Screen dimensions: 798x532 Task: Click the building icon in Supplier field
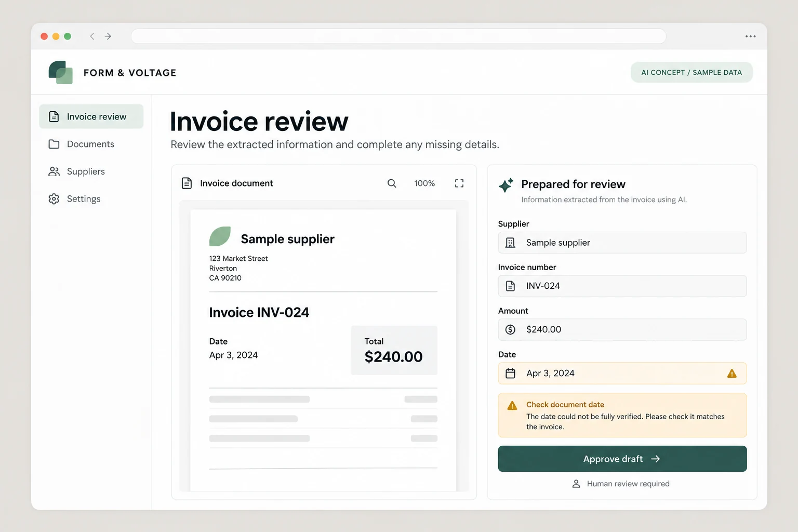[x=510, y=243]
